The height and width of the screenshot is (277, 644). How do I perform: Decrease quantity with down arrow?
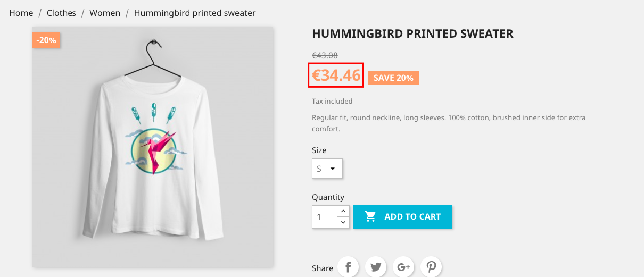343,223
